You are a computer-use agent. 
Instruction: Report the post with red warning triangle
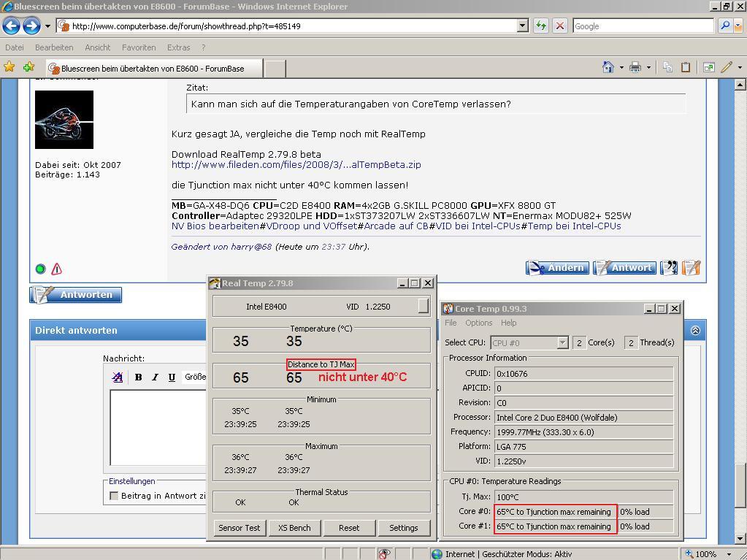(57, 269)
